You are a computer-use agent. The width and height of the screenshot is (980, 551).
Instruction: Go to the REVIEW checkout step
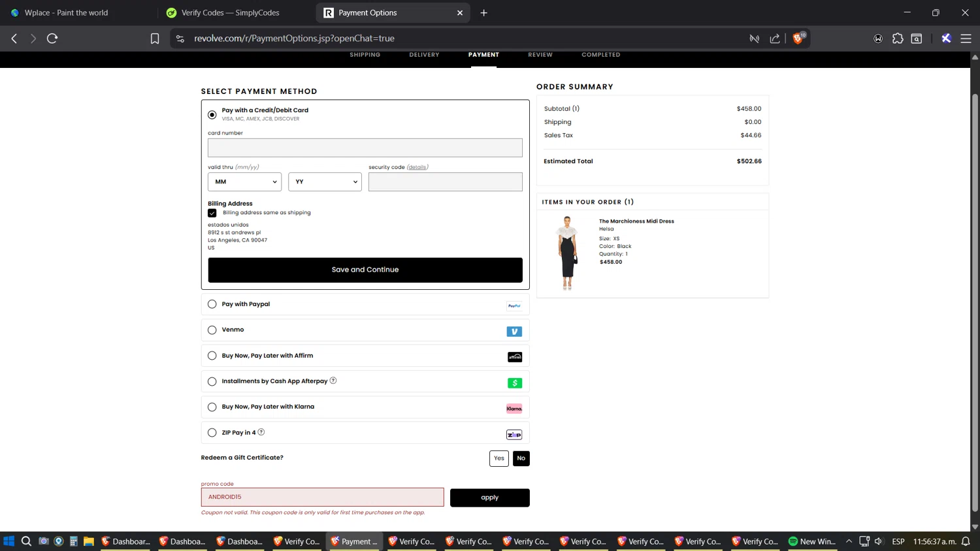pos(540,55)
